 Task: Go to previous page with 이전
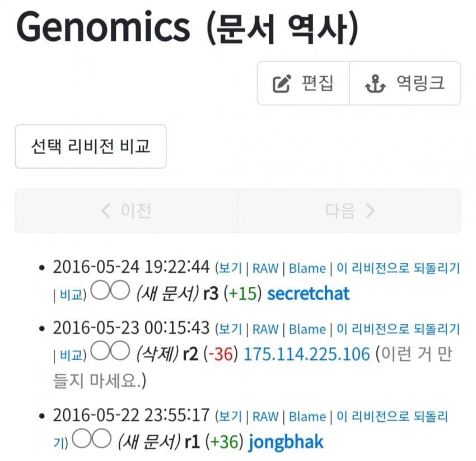(x=127, y=211)
